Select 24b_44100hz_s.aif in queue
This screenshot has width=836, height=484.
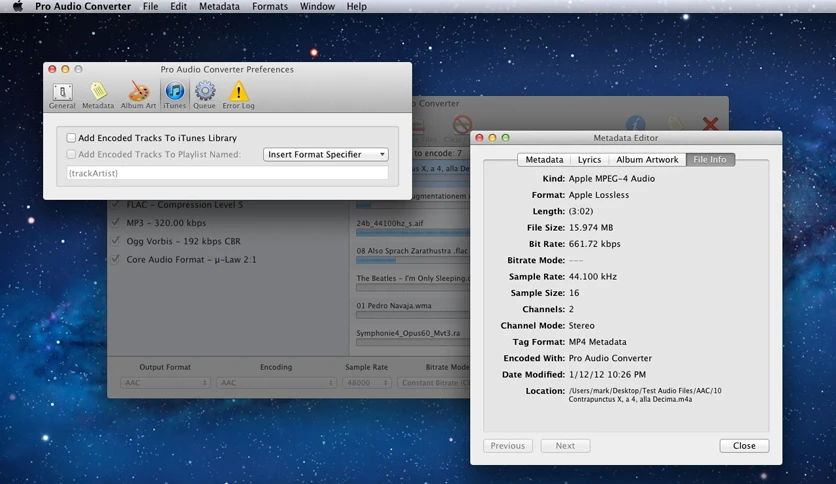pyautogui.click(x=390, y=223)
